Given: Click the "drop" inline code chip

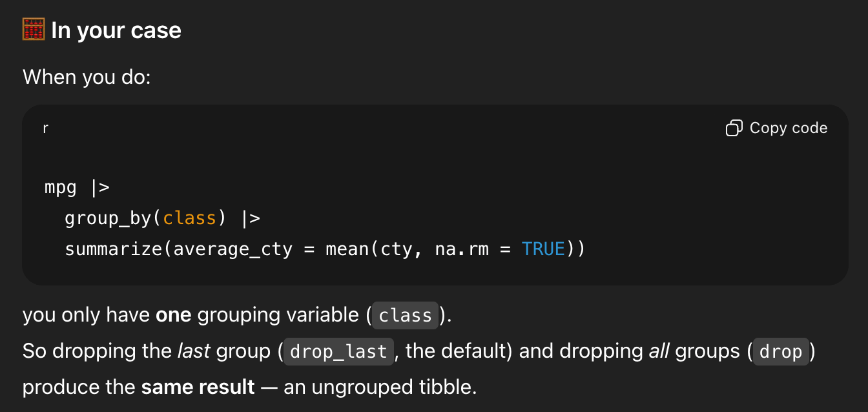Looking at the screenshot, I should (781, 351).
